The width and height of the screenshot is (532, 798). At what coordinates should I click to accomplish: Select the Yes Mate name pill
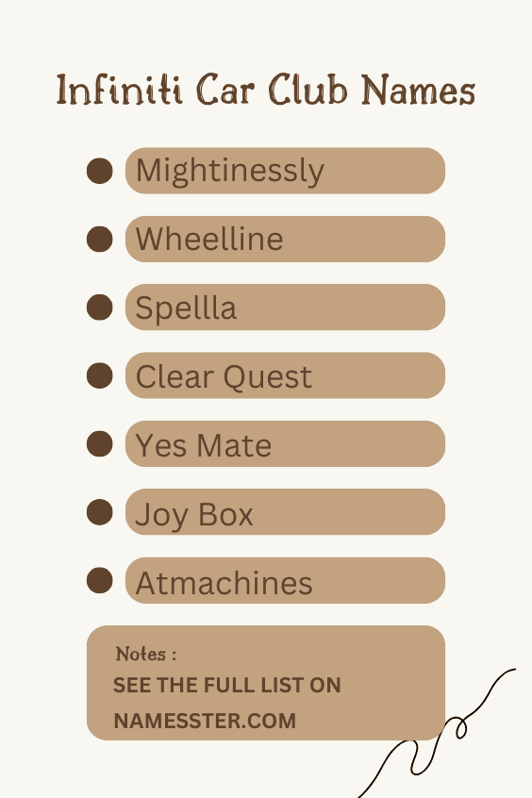point(285,443)
